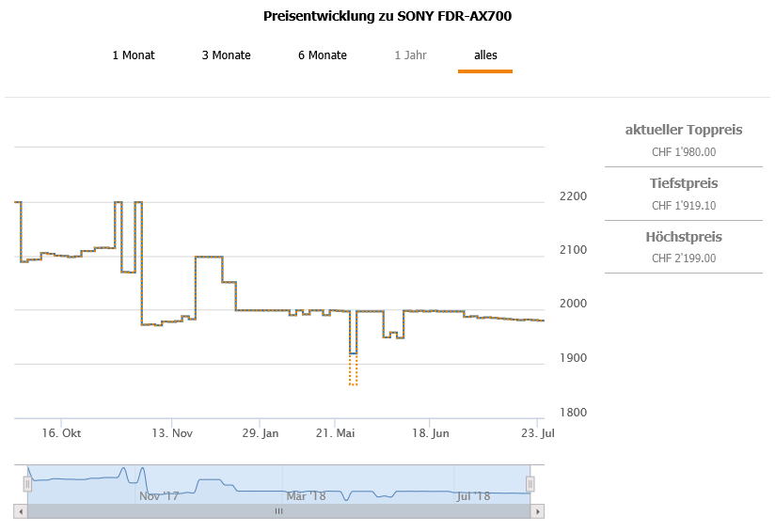Click the aktueller Toppreis heading
775x532 pixels.
tap(684, 130)
